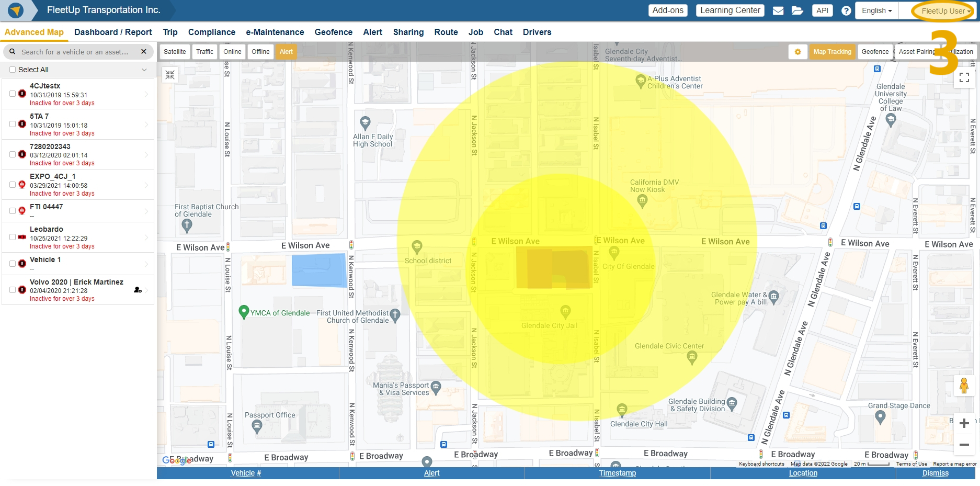Click the First United Methodist Church pin

[x=395, y=315]
